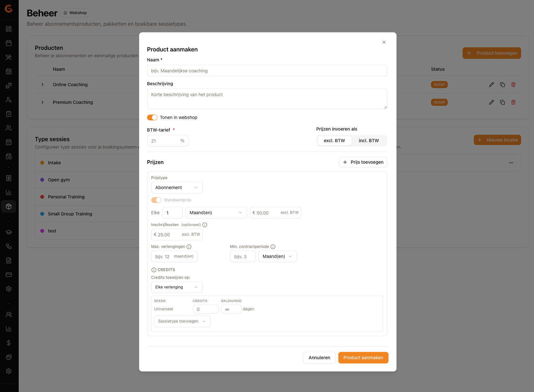Open the Maand(en) interval dropdown next to Elke
The image size is (534, 392).
pyautogui.click(x=216, y=213)
